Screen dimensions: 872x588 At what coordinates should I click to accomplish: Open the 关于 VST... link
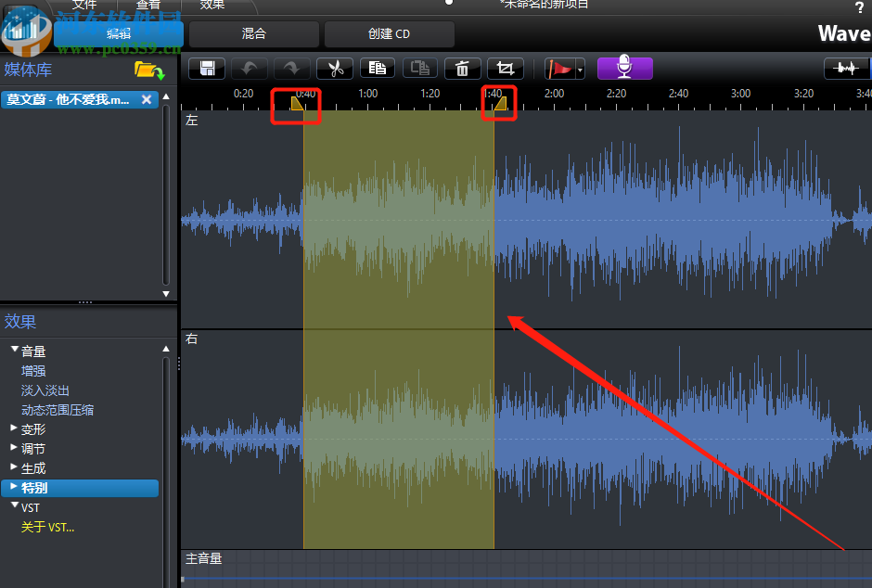click(47, 527)
